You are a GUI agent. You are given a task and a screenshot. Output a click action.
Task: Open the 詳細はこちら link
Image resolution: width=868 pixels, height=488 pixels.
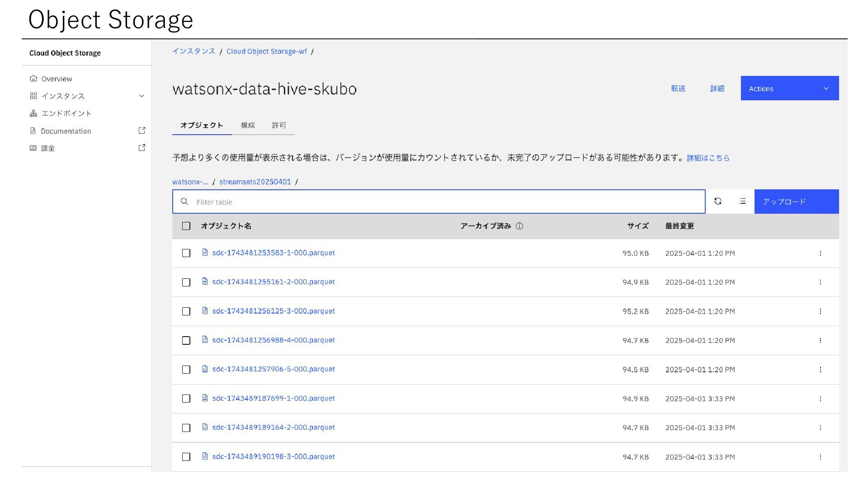[x=708, y=158]
